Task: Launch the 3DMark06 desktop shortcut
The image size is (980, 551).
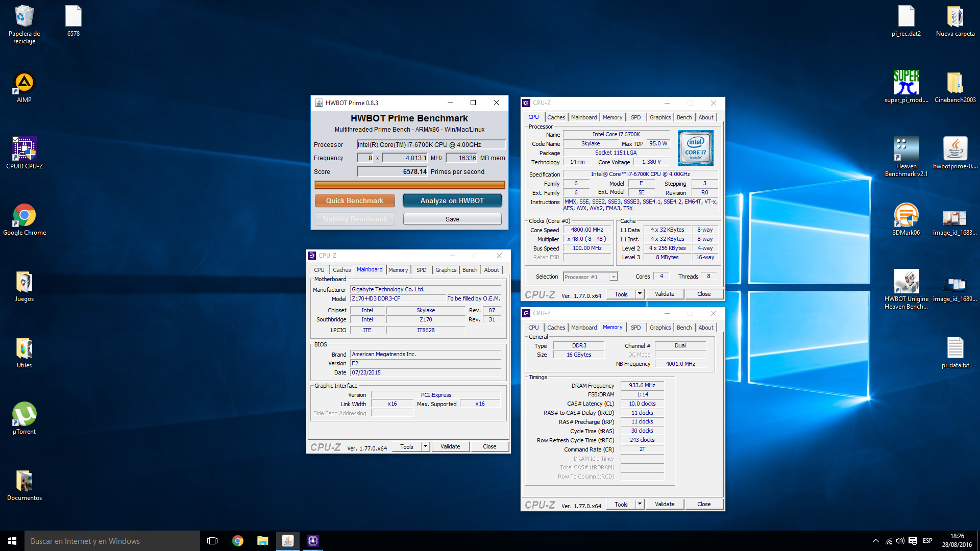Action: click(906, 219)
